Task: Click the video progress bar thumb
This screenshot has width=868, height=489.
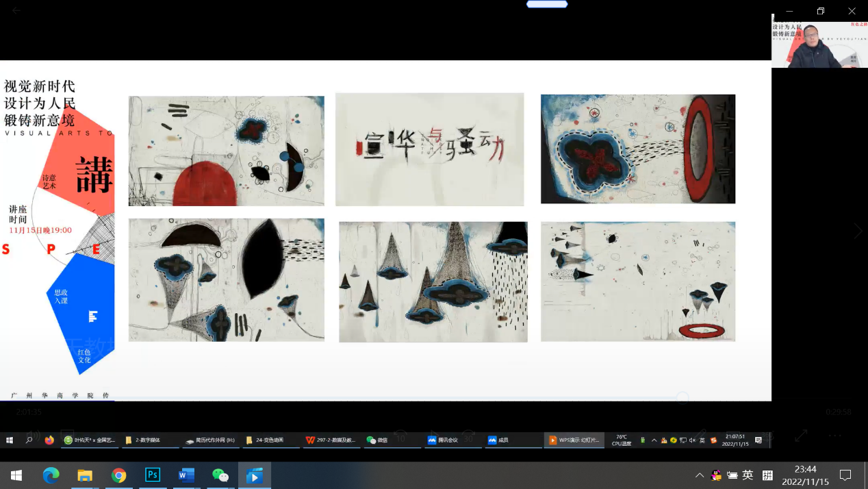Action: [682, 398]
